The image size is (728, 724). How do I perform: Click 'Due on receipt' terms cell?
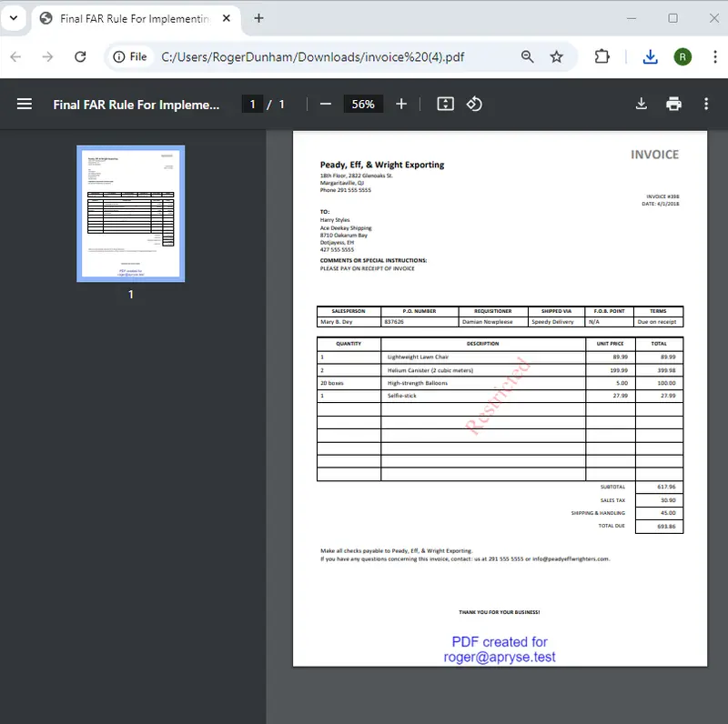click(x=657, y=322)
